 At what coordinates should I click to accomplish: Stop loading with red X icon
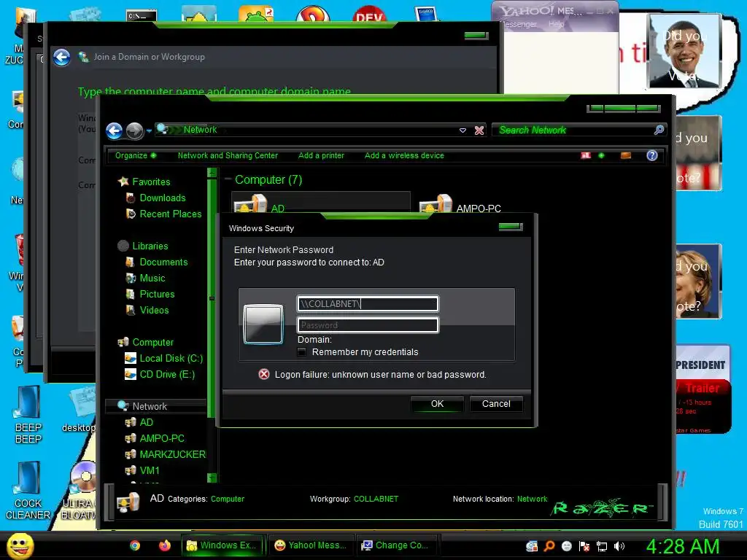[479, 131]
